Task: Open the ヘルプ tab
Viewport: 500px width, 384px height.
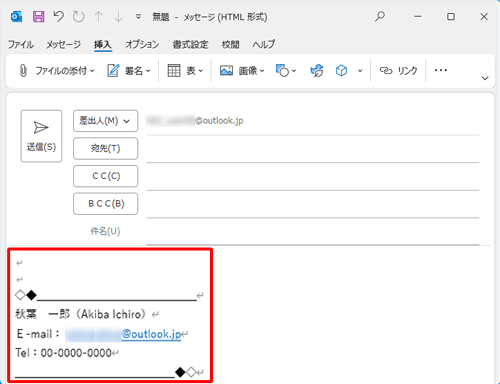Action: [264, 44]
